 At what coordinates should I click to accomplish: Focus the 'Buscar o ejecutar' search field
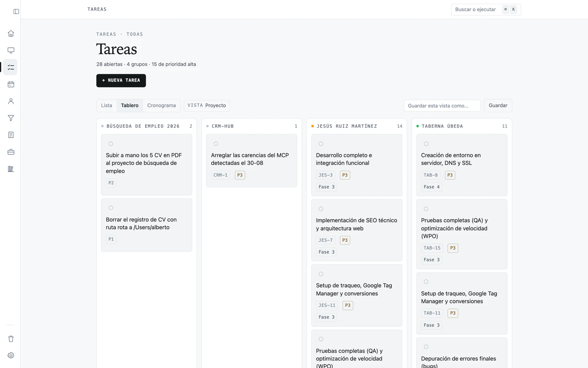pyautogui.click(x=486, y=10)
